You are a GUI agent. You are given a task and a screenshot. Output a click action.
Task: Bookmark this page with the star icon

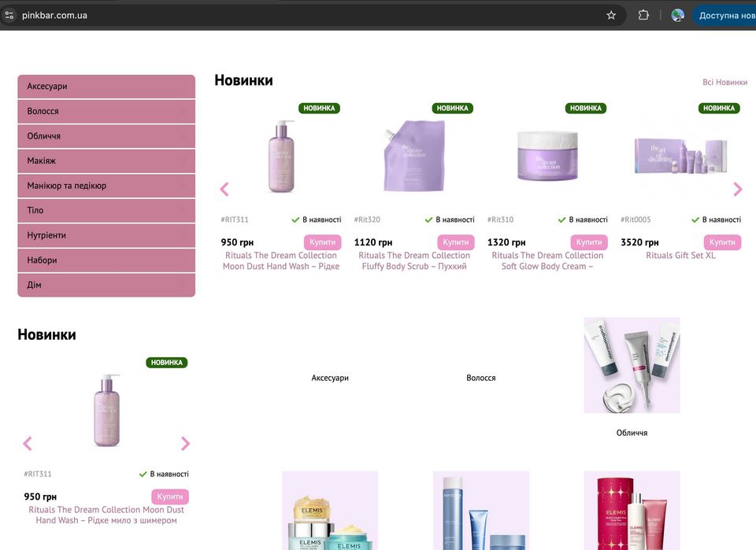pyautogui.click(x=611, y=16)
